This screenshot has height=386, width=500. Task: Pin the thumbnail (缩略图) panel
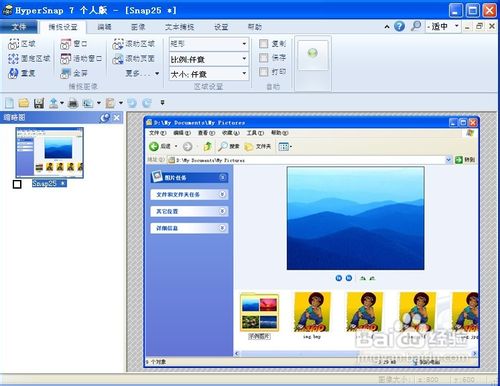[x=105, y=117]
